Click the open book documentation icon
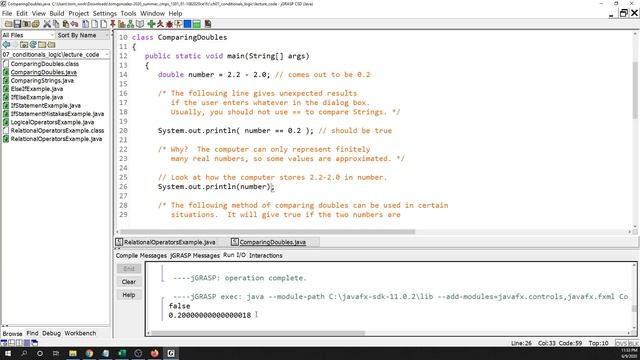Image resolution: width=640 pixels, height=360 pixels. tap(140, 24)
